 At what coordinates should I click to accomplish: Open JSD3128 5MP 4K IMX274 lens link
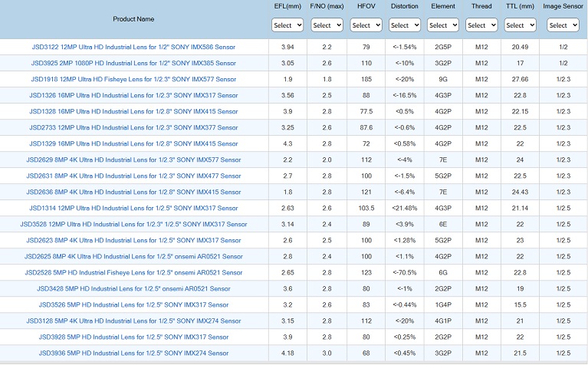point(133,321)
